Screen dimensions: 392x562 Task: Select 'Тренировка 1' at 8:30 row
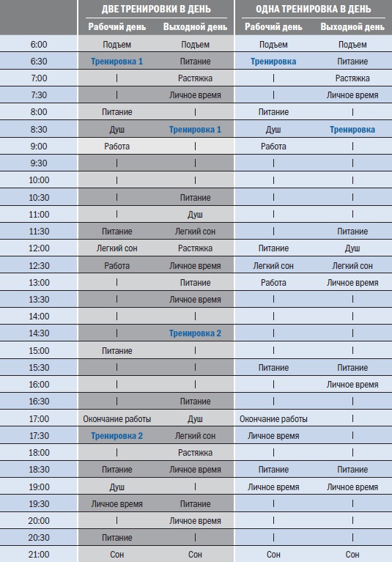[195, 130]
